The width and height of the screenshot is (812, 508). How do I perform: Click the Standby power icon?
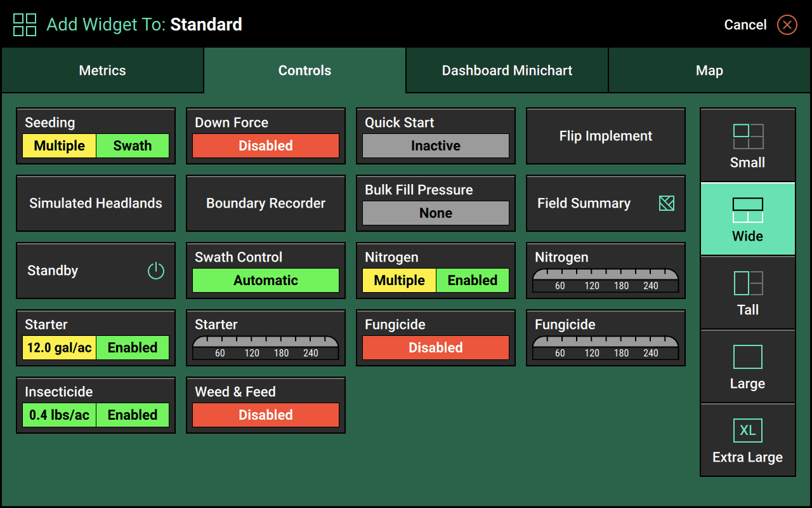155,271
